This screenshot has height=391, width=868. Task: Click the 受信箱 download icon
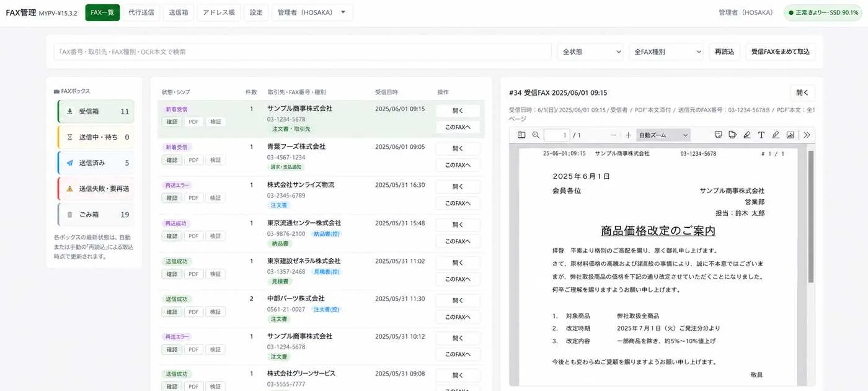pos(69,112)
